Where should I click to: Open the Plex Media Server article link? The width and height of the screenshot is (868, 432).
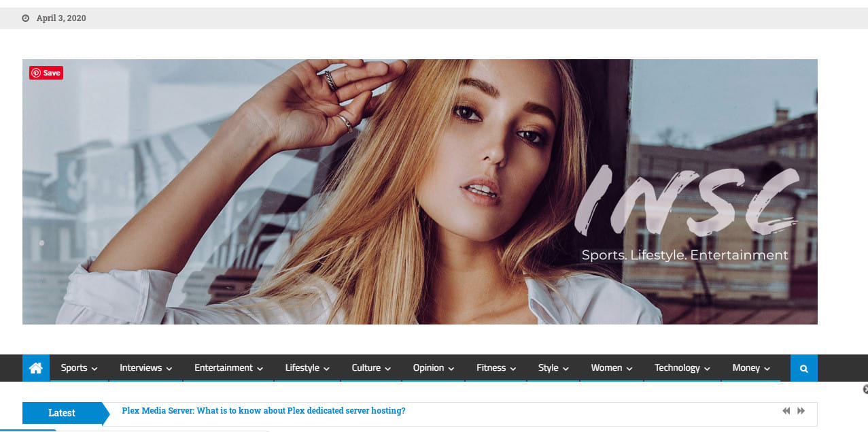[264, 411]
